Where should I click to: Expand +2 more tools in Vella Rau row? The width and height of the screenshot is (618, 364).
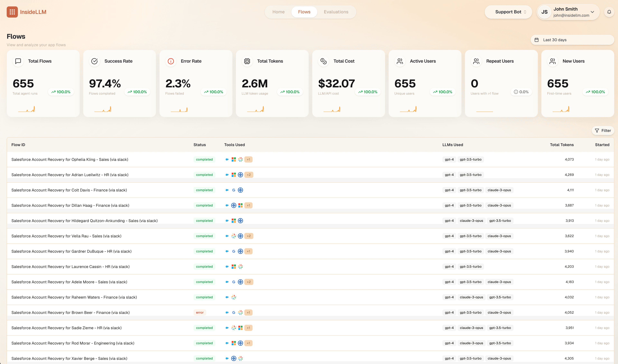[249, 236]
